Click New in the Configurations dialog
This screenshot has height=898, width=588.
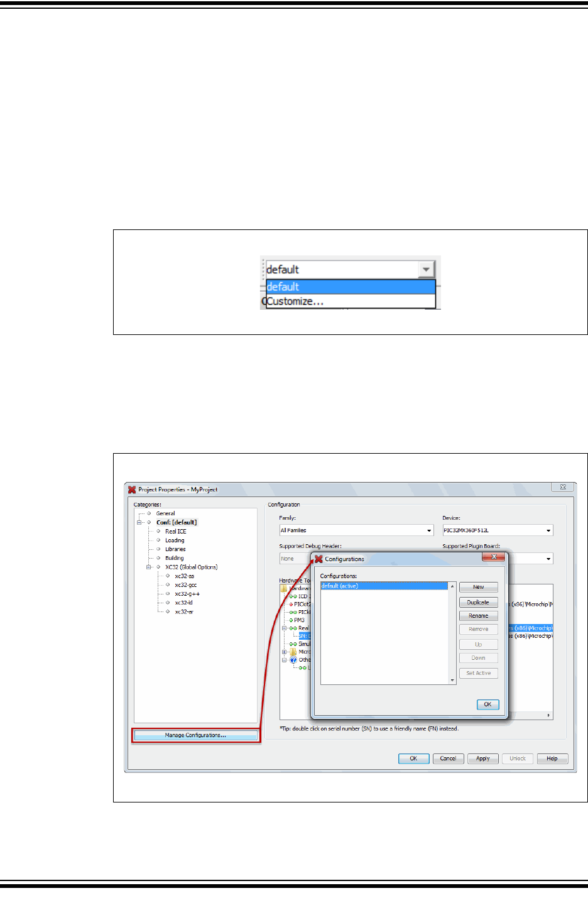478,587
